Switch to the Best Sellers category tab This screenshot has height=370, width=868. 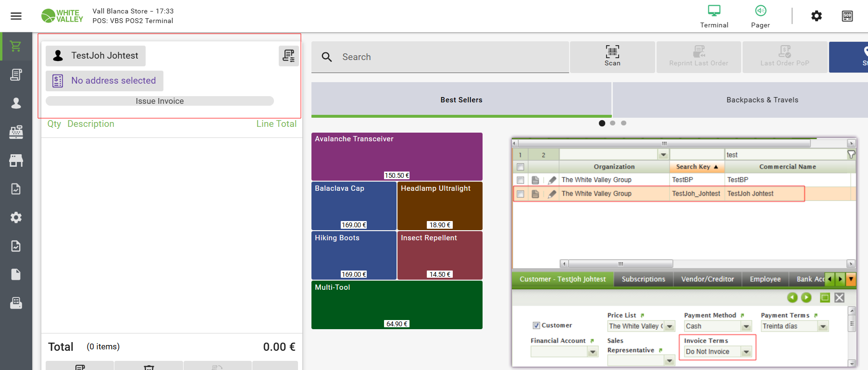pos(461,100)
